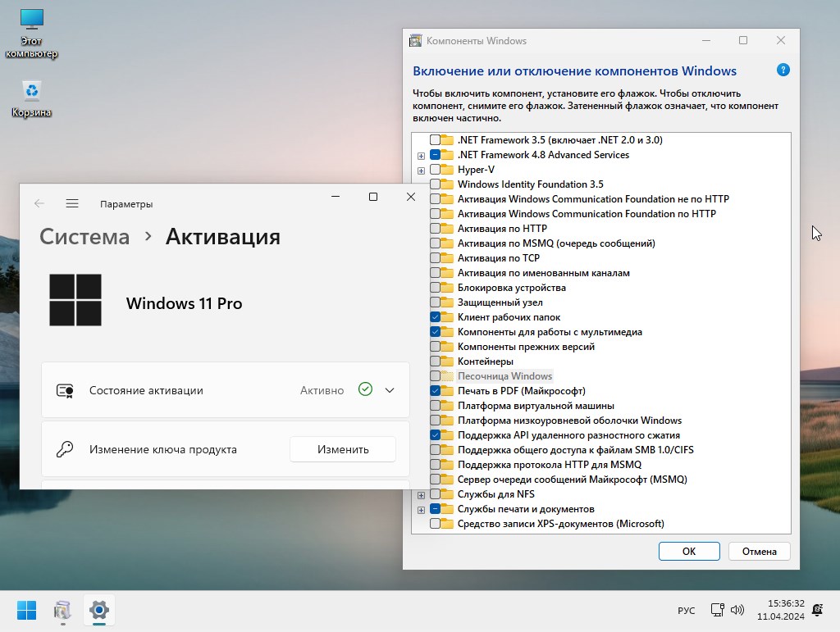Select Активация по MSMQ (очередь сообщений) text

click(x=556, y=243)
